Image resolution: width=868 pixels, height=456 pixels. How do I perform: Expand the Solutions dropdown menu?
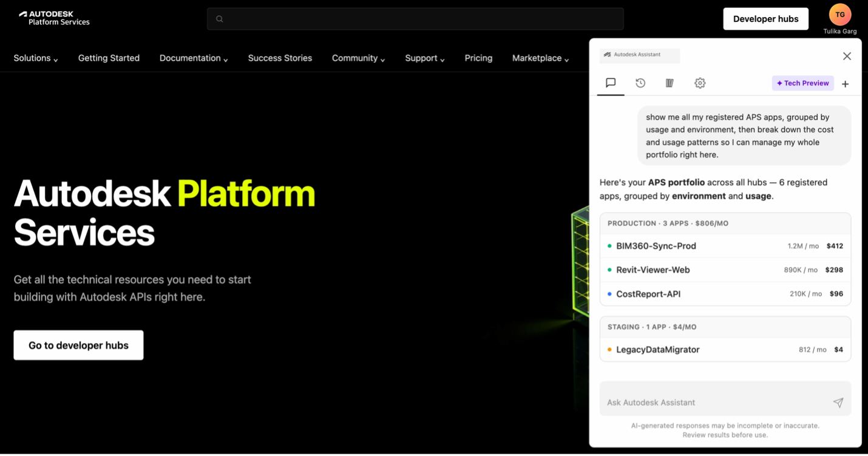point(36,58)
